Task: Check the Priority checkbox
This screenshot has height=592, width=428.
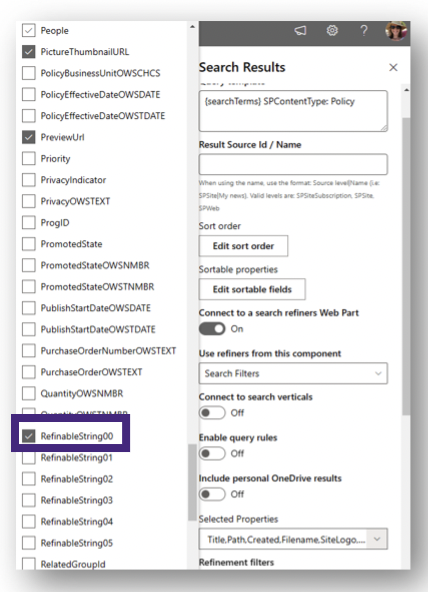Action: click(29, 159)
